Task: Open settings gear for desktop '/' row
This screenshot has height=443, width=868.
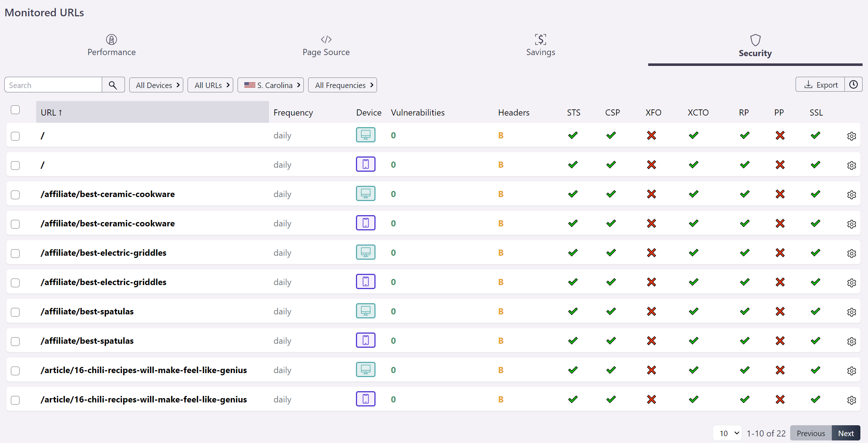Action: (851, 136)
